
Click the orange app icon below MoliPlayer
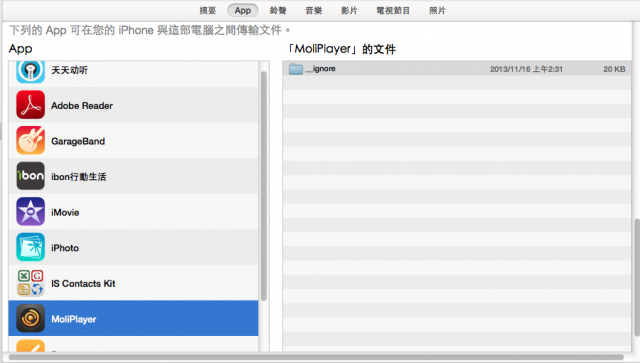pyautogui.click(x=31, y=345)
